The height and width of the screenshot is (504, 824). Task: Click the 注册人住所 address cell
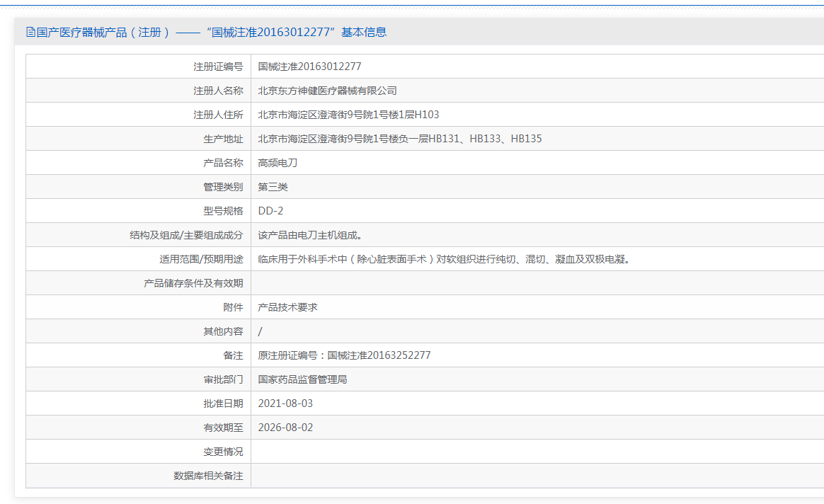347,114
